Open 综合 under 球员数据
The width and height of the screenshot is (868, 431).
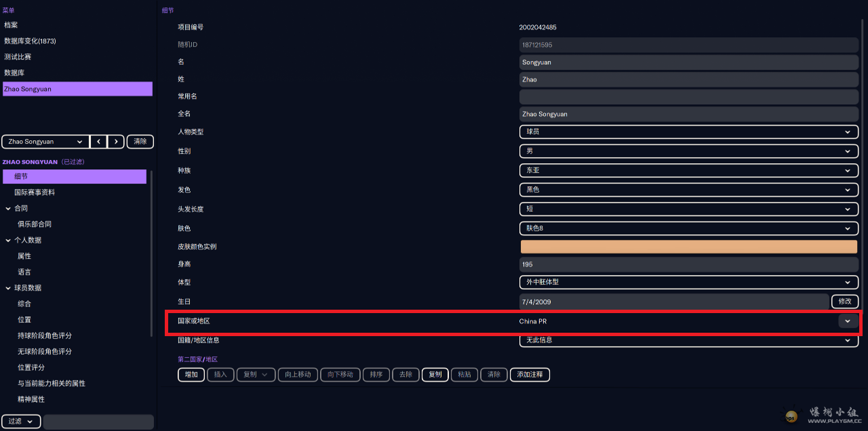pos(24,304)
